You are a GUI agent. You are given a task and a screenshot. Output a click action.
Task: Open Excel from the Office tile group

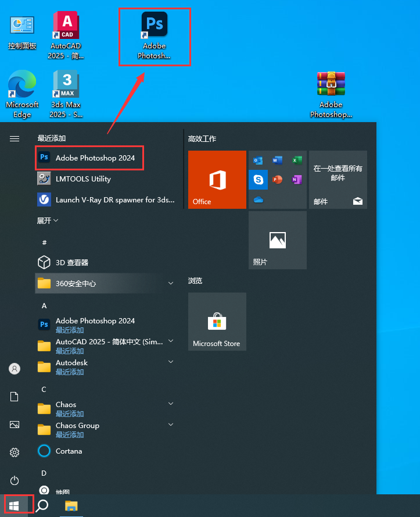click(297, 161)
